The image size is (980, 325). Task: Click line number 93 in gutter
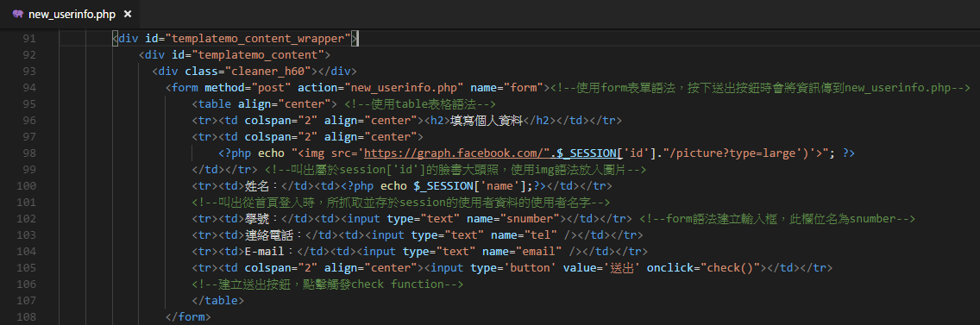coord(28,72)
